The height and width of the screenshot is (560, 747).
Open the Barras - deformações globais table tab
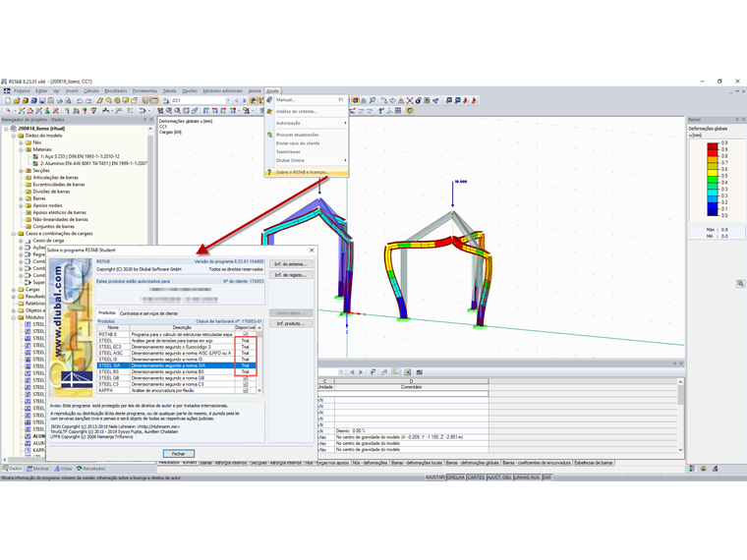[x=472, y=463]
